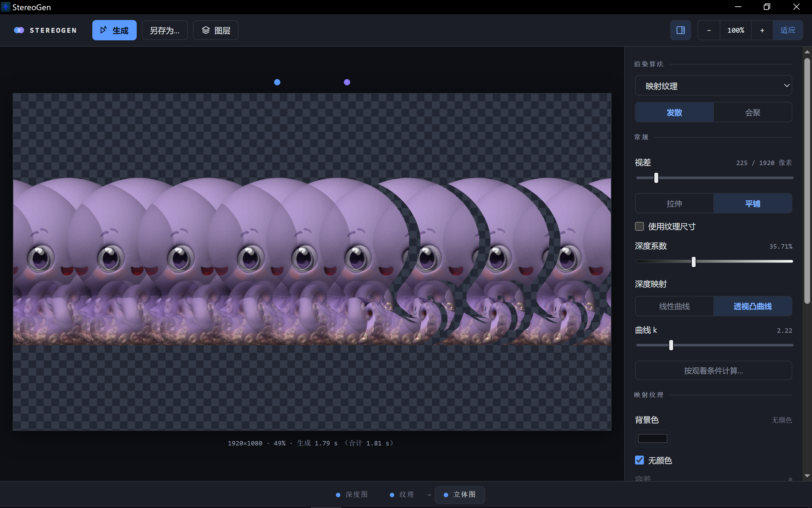Viewport: 812px width, 508px height.
Task: Click the 1920×1080 status text
Action: (x=245, y=443)
